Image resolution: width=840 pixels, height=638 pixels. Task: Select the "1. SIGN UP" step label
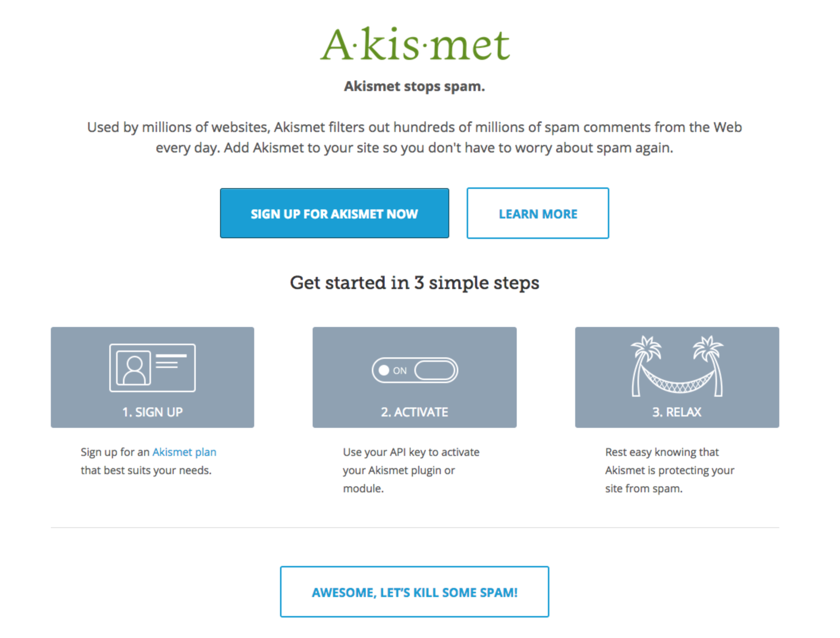pyautogui.click(x=152, y=412)
